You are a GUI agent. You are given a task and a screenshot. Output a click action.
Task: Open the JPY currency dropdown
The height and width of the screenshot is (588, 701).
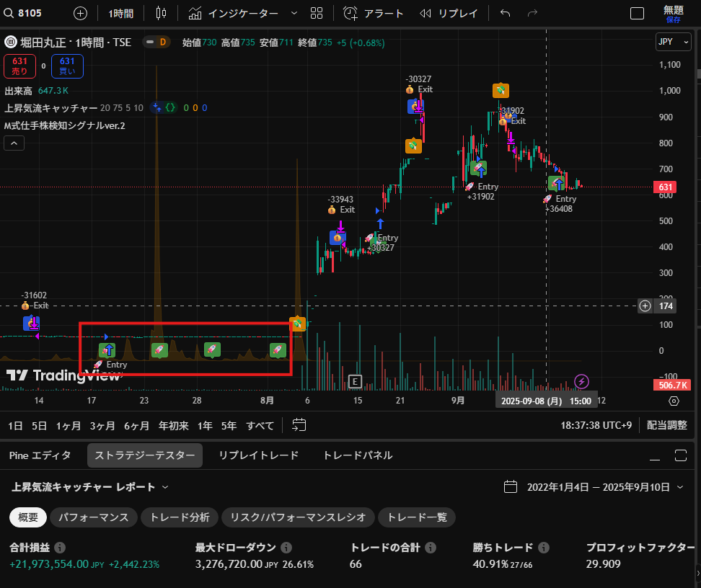pyautogui.click(x=674, y=42)
